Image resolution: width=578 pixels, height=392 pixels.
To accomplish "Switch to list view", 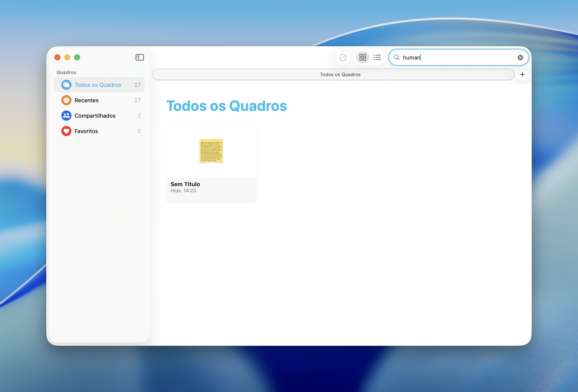I will [377, 57].
